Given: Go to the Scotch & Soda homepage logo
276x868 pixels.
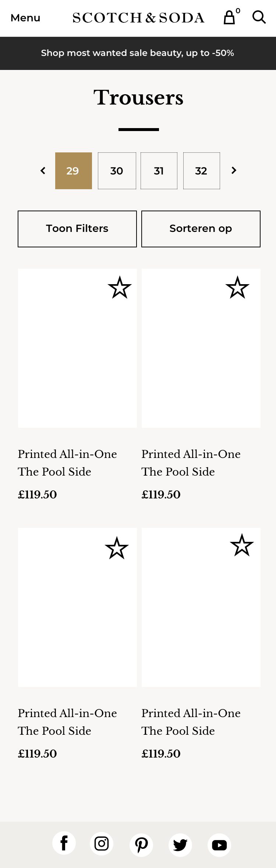Looking at the screenshot, I should (x=138, y=18).
